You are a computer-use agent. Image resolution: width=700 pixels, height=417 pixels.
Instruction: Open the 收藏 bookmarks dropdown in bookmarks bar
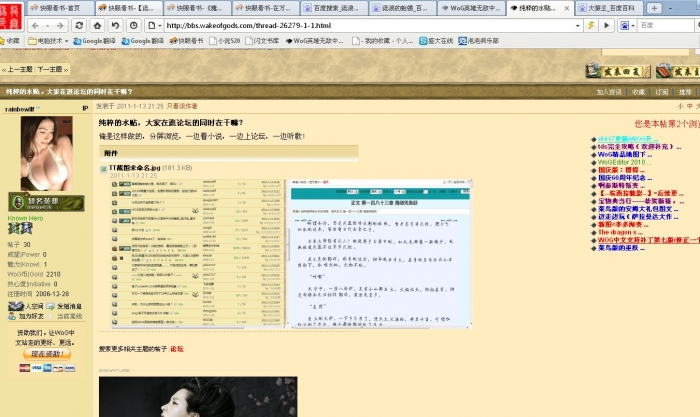click(x=13, y=41)
